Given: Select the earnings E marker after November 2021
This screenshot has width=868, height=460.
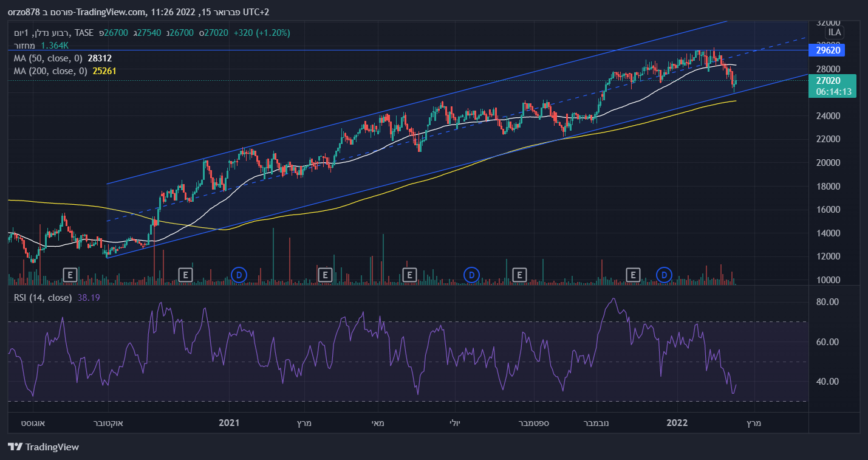Looking at the screenshot, I should pos(634,275).
